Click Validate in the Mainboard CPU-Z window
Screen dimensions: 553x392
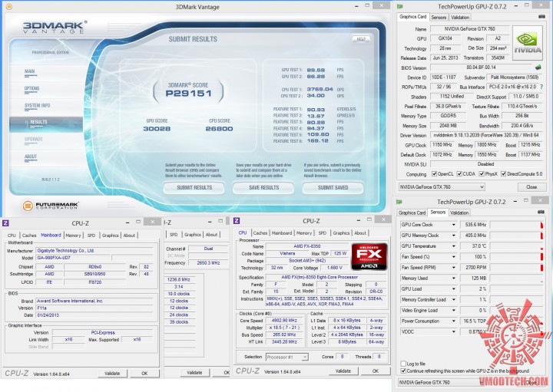pyautogui.click(x=112, y=374)
